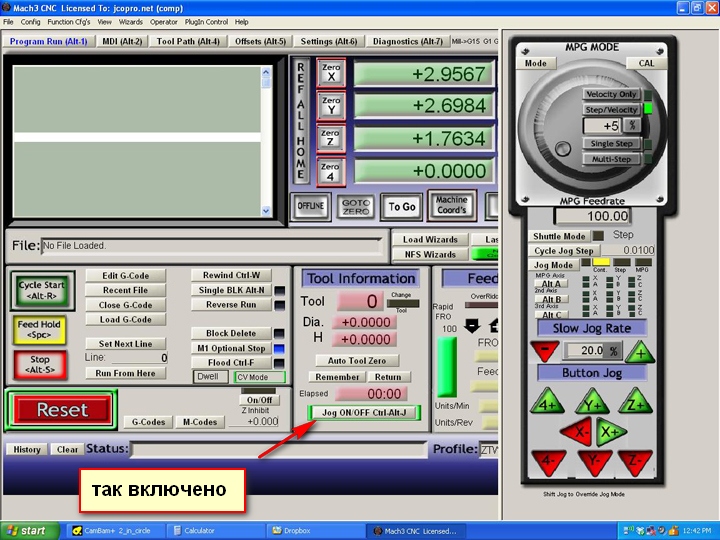Click the Jog Mode button
The height and width of the screenshot is (540, 720).
pyautogui.click(x=553, y=265)
